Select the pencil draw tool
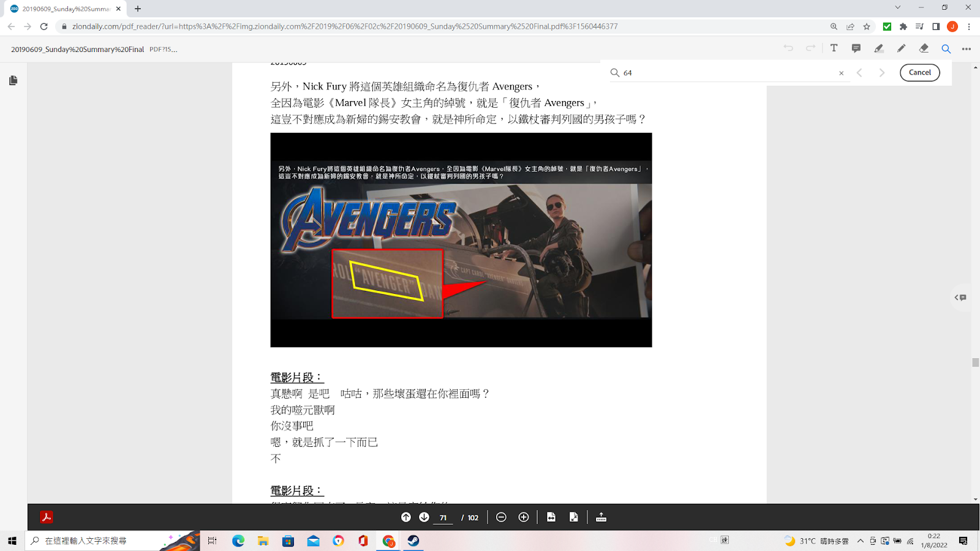Viewport: 980px width, 551px height. pyautogui.click(x=902, y=48)
